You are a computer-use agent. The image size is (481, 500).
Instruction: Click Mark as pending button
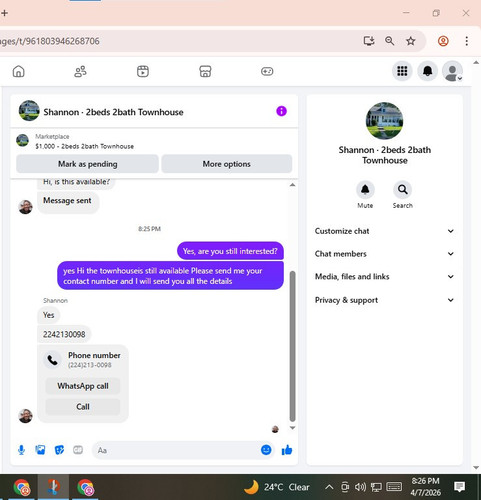87,164
